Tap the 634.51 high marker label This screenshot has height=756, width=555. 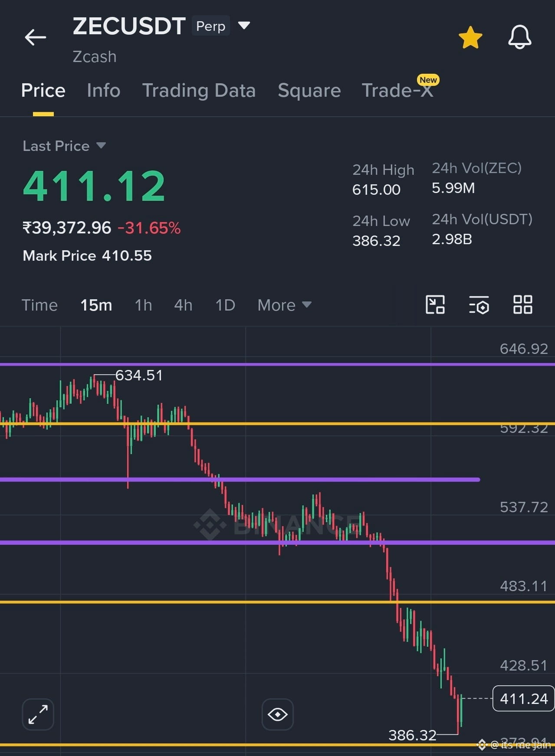(x=139, y=375)
